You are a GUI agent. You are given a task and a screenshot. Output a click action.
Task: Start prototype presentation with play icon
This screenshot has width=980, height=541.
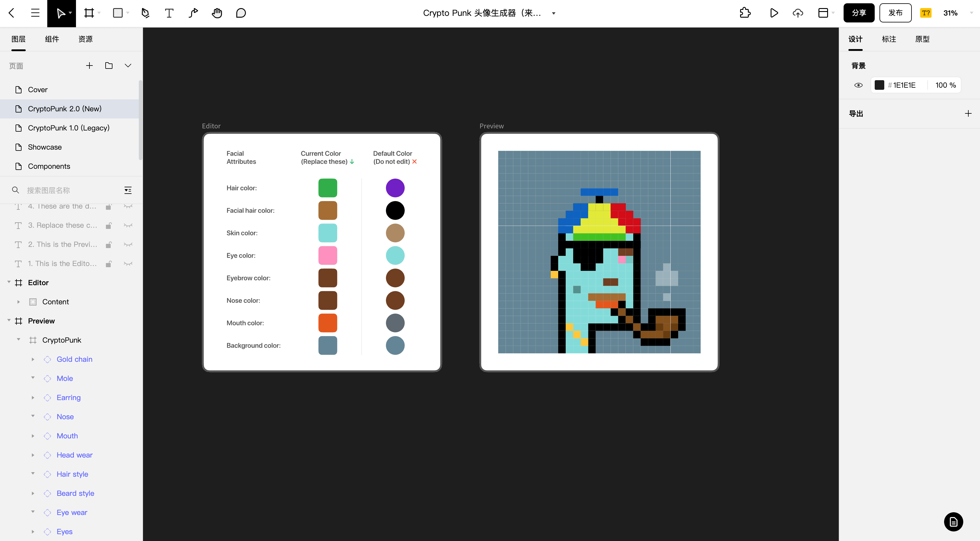point(774,13)
